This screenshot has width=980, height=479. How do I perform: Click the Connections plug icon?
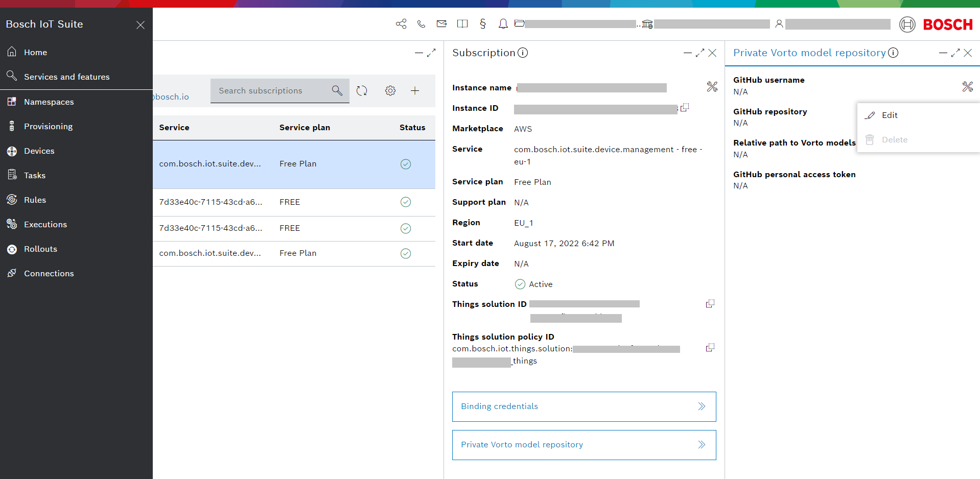12,273
